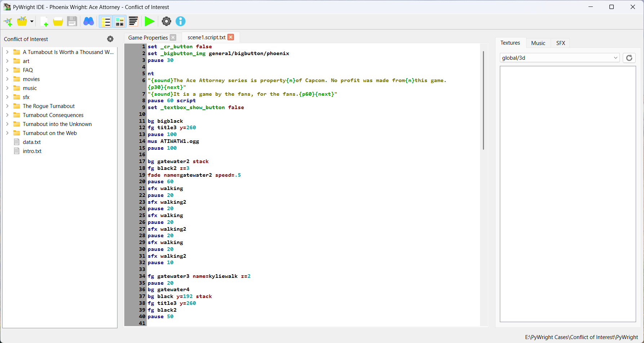
Task: Switch to the Textures tab
Action: click(x=510, y=43)
